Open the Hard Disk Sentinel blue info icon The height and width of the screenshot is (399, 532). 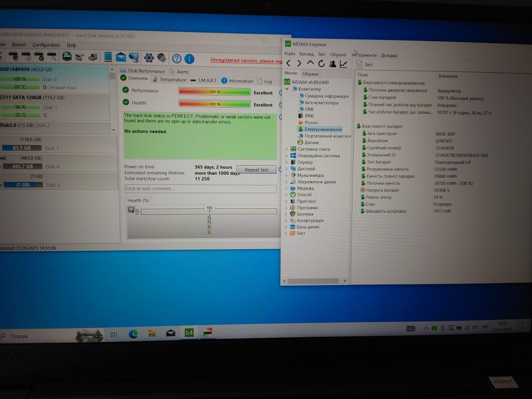coord(189,59)
